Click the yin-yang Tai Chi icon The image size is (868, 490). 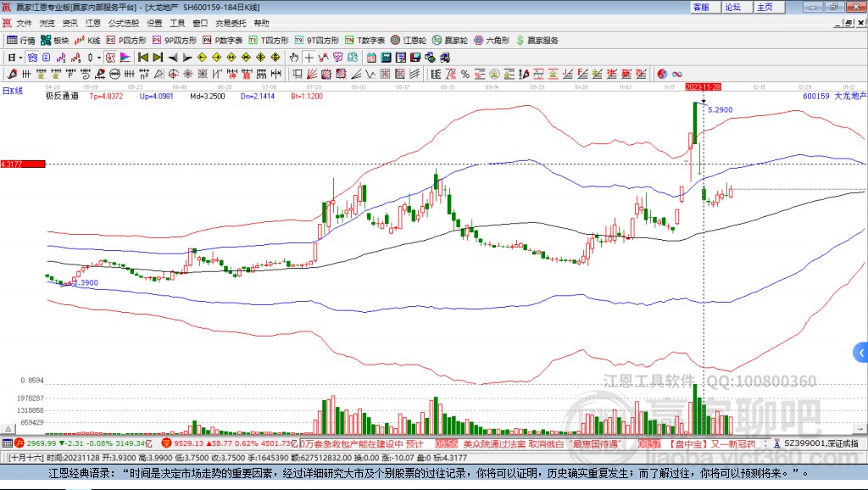pos(662,74)
